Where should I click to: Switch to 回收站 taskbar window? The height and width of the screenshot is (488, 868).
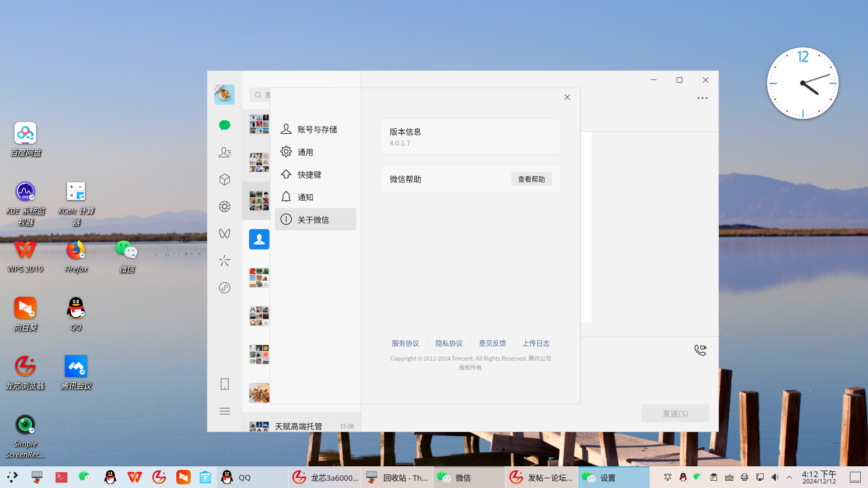[x=397, y=478]
